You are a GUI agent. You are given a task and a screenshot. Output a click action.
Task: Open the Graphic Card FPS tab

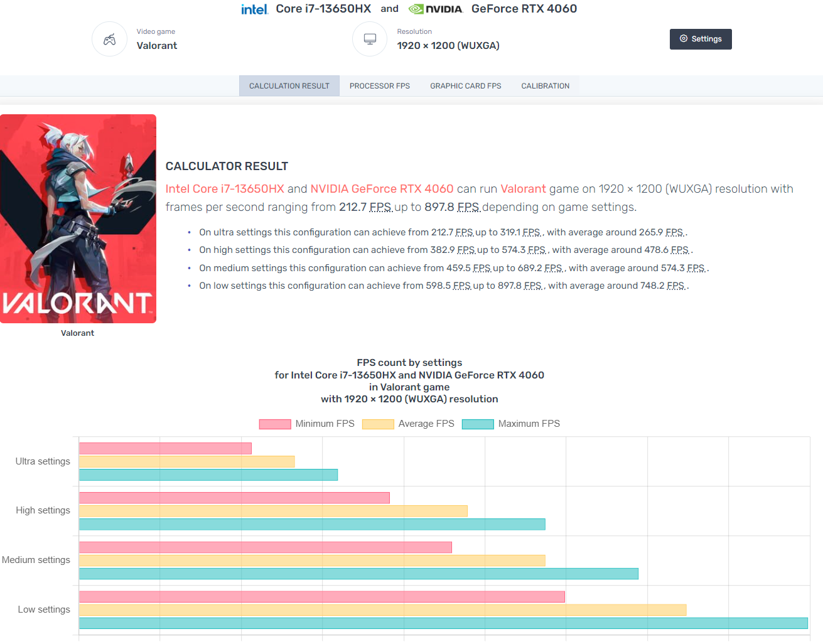[x=466, y=86]
